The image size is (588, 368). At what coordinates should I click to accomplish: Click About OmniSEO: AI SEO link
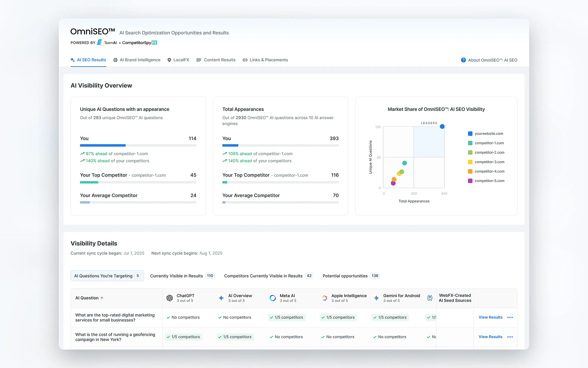(492, 60)
